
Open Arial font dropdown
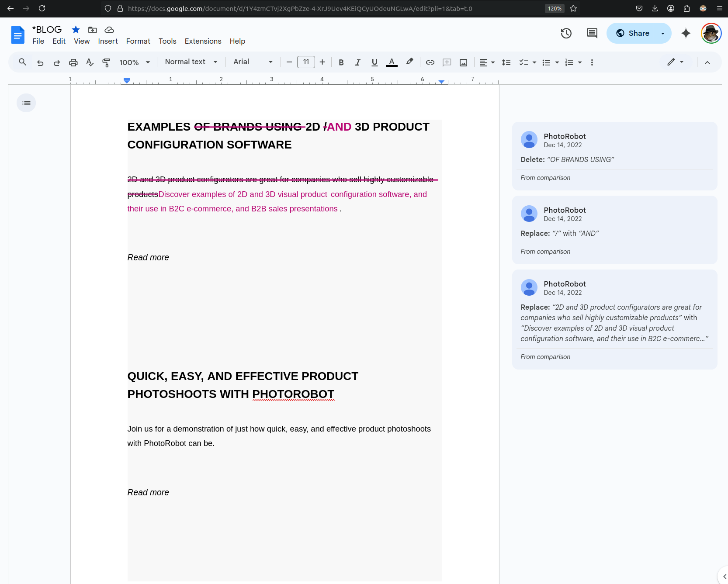(253, 62)
